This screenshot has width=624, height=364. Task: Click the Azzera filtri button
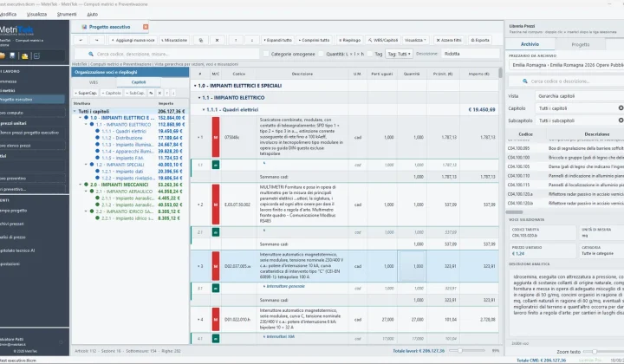[x=449, y=40]
